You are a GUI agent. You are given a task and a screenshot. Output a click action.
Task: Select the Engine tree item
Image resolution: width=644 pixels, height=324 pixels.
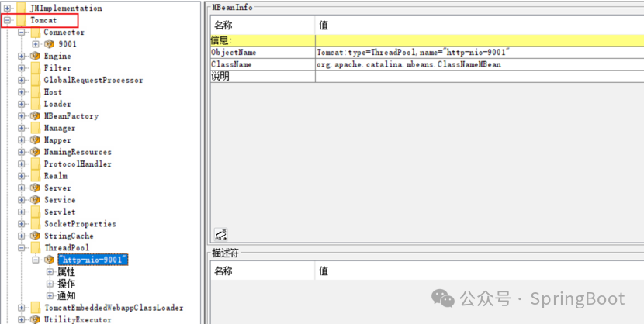pos(57,56)
